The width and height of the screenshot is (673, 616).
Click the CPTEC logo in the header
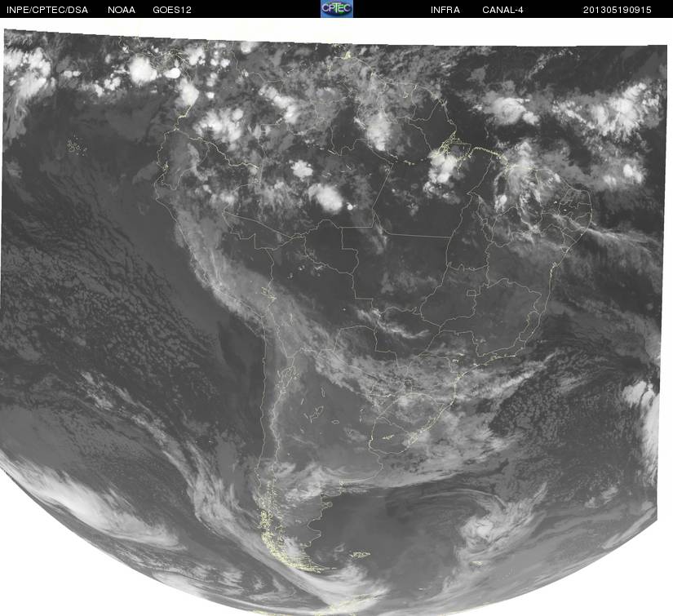[337, 9]
